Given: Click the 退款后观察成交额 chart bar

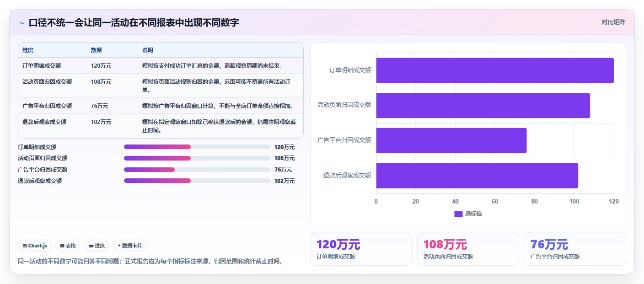Looking at the screenshot, I should (477, 175).
